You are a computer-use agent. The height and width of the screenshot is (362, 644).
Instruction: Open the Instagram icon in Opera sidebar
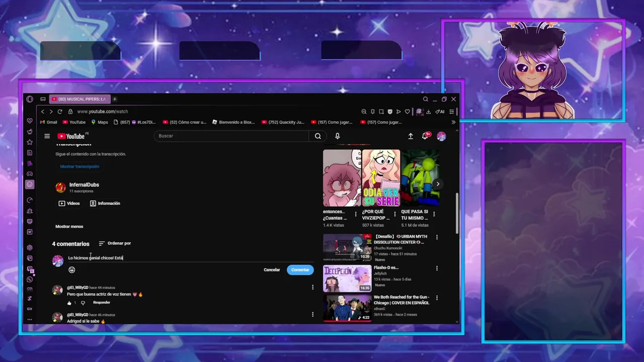click(x=30, y=290)
